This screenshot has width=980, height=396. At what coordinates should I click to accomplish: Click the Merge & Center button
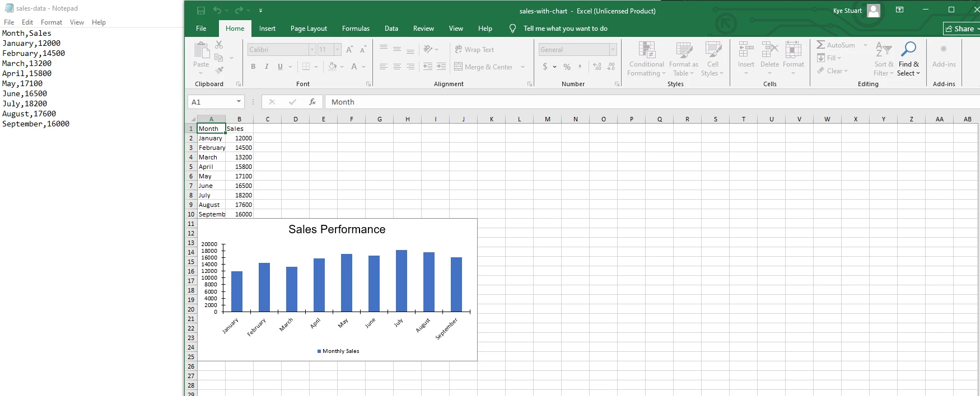coord(484,67)
